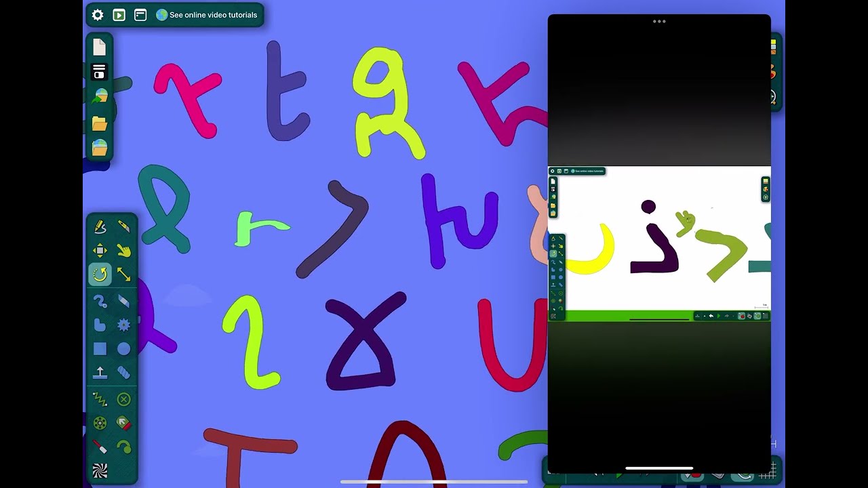Select the blue chain tool
868x488 pixels.
[x=123, y=372]
